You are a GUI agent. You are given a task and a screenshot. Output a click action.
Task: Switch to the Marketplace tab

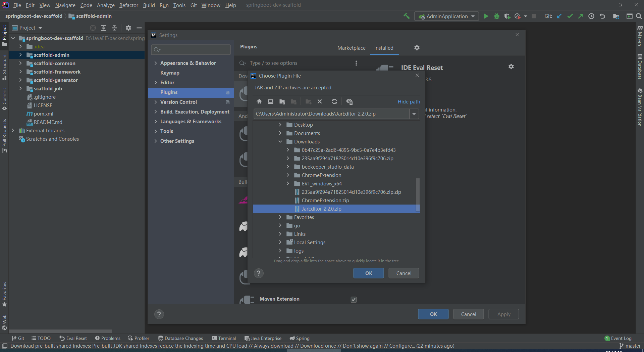click(x=351, y=48)
